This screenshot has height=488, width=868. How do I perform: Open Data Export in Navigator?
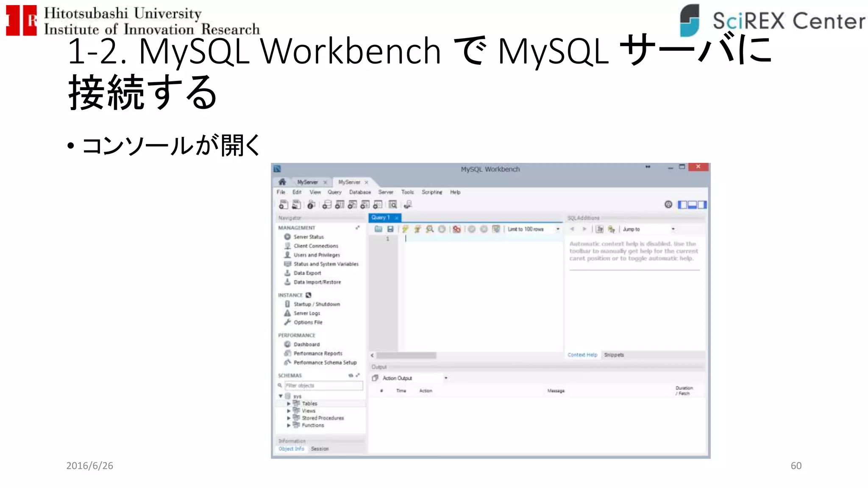(x=307, y=273)
